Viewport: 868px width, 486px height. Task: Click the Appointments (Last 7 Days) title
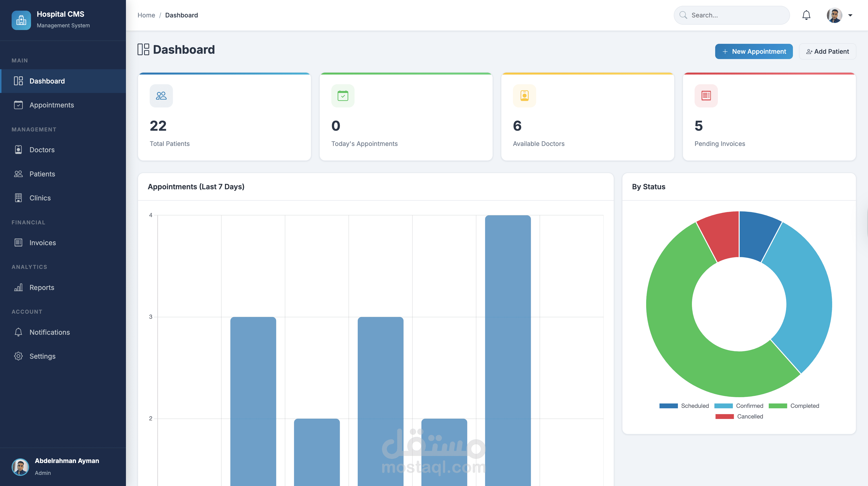[x=196, y=187]
